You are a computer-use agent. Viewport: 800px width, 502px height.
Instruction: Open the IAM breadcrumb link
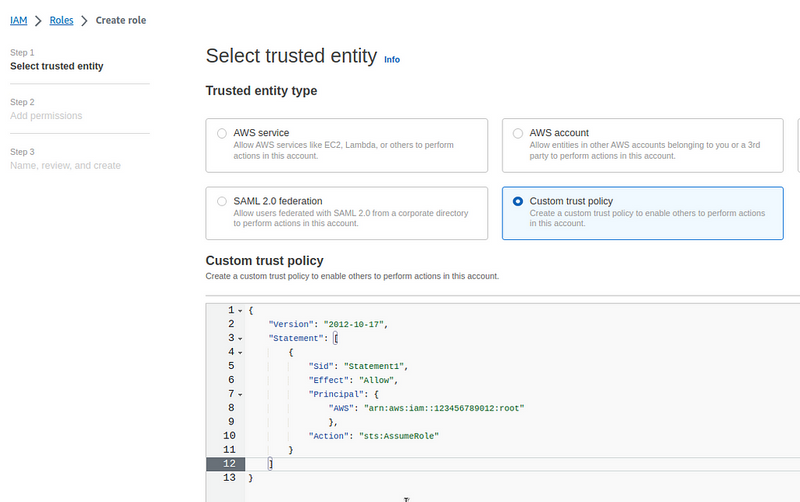pyautogui.click(x=18, y=20)
